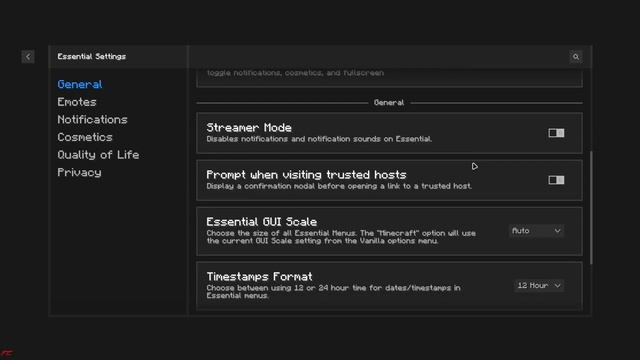Click the Prompt when visiting trusted hosts heading

[307, 175]
